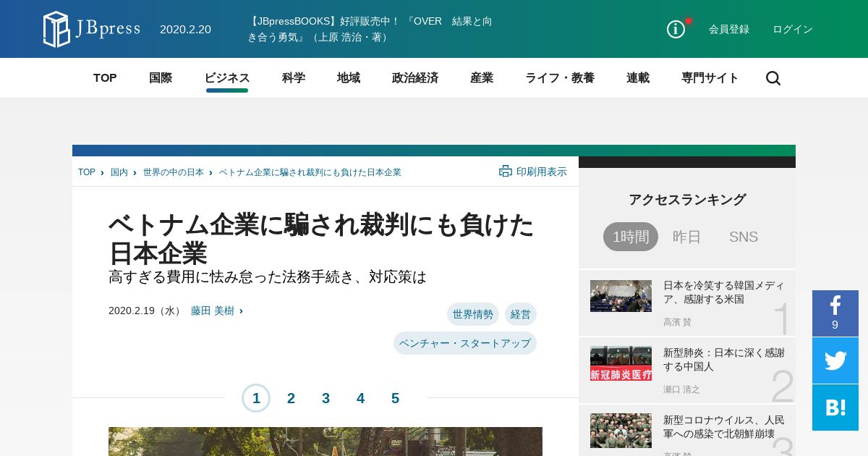Click the printer icon for print view

pyautogui.click(x=506, y=172)
